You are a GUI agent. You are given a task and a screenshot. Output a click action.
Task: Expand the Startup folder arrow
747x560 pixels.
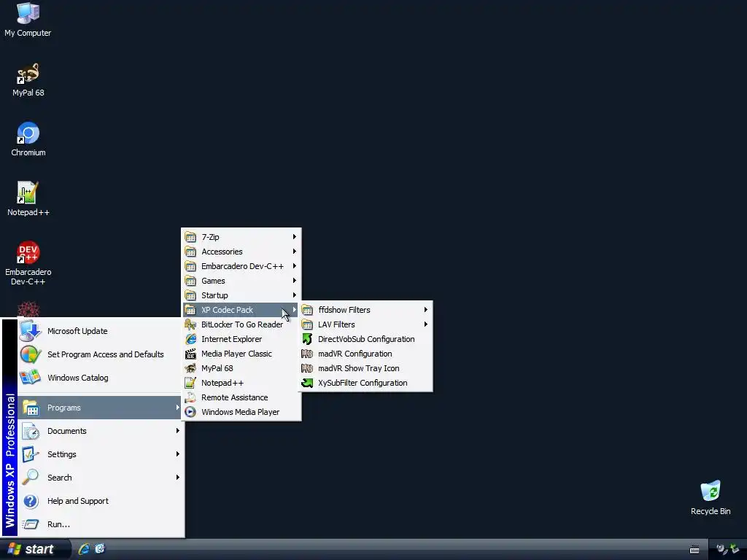[x=295, y=295]
